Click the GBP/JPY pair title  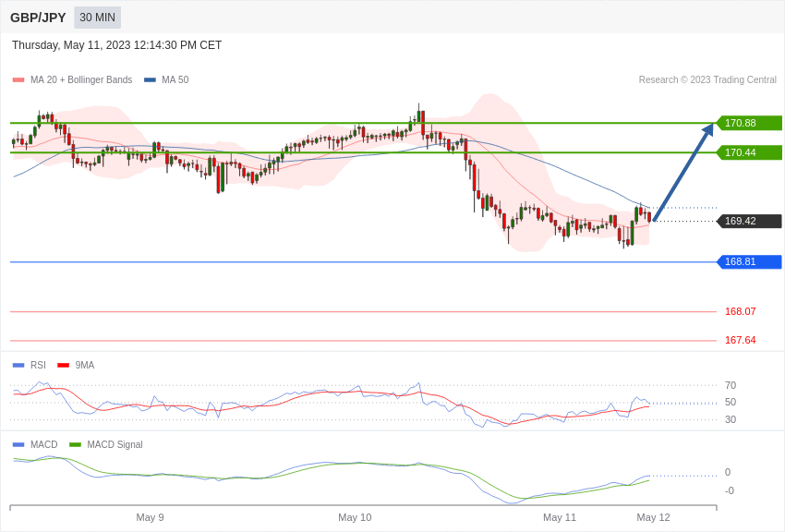[x=38, y=18]
